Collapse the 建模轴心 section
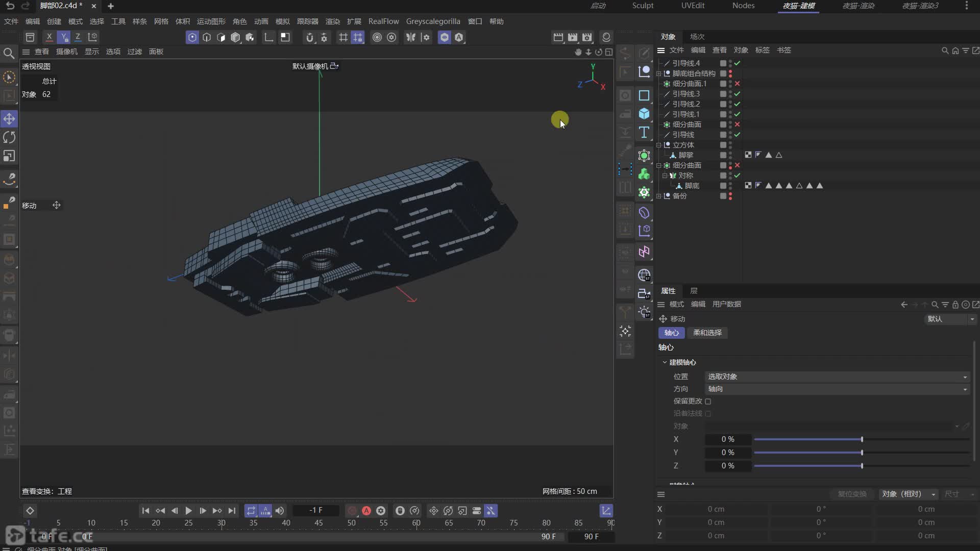 click(665, 362)
